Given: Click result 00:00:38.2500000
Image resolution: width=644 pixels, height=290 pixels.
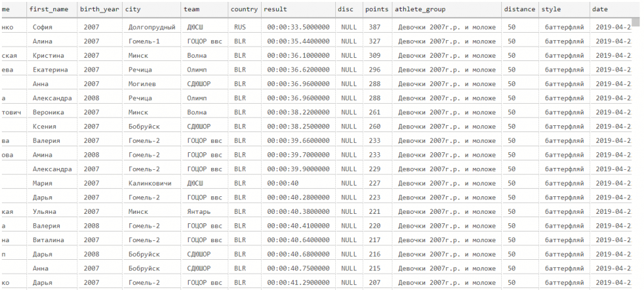Looking at the screenshot, I should (298, 126).
